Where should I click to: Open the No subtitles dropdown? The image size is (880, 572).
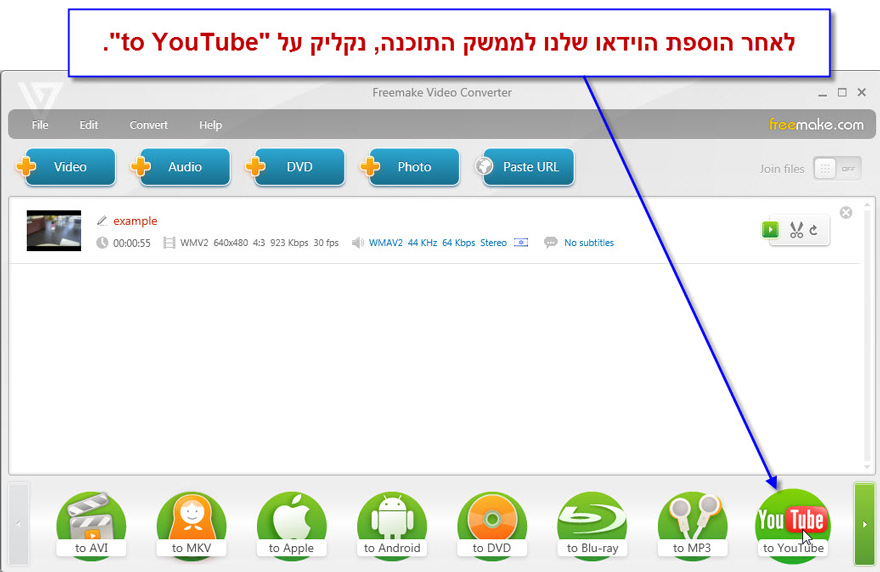589,242
